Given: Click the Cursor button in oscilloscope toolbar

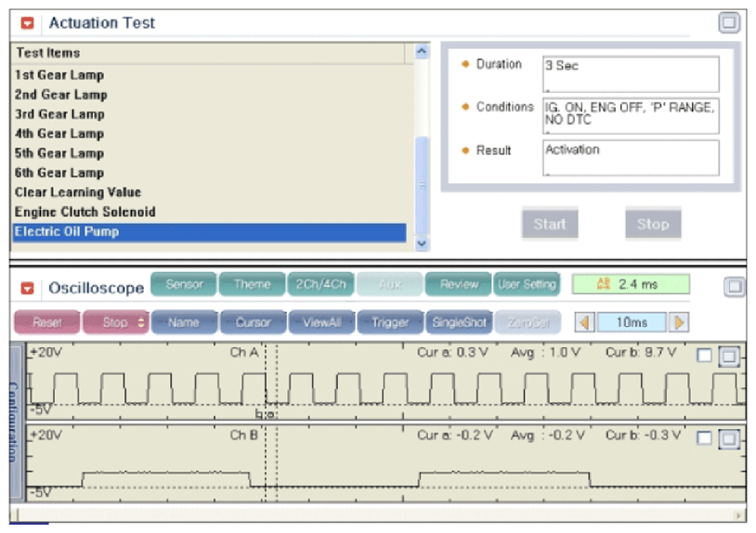Looking at the screenshot, I should click(254, 322).
